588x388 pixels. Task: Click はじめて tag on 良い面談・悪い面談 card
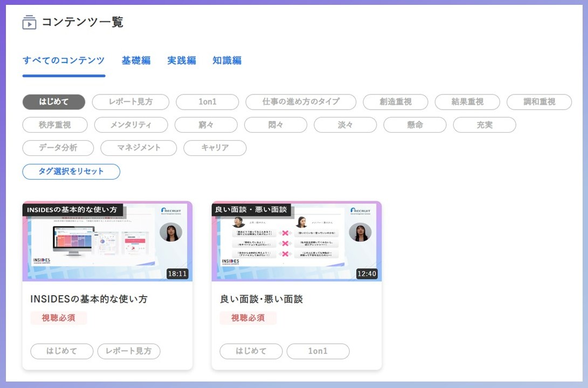[251, 351]
